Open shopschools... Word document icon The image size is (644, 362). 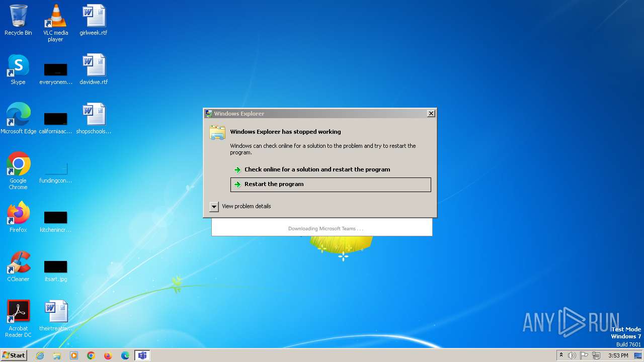point(94,119)
